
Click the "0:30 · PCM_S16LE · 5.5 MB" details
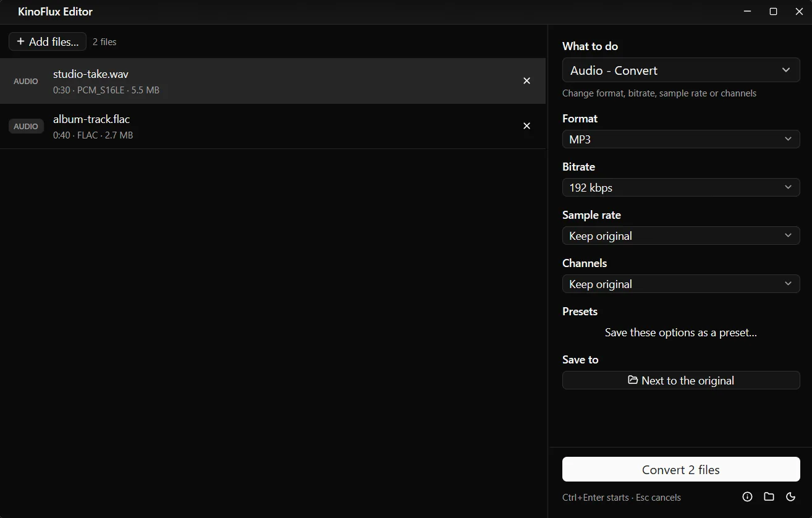pos(106,90)
